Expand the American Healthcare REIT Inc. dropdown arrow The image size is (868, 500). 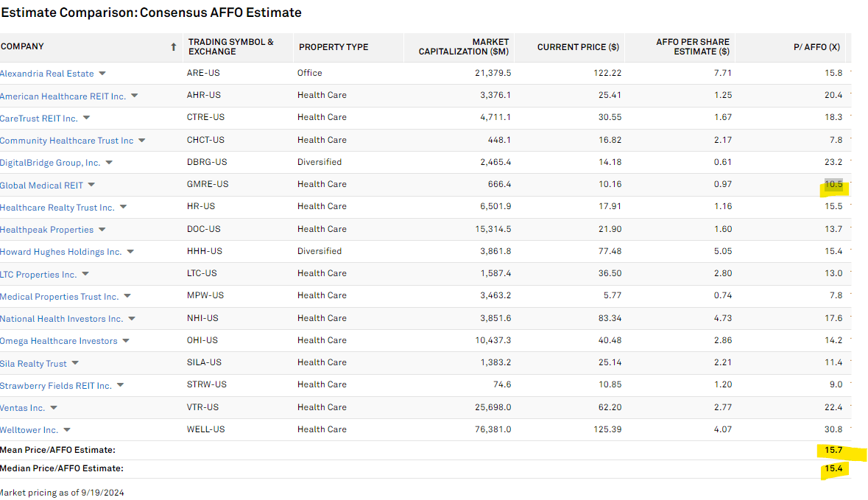pyautogui.click(x=134, y=96)
